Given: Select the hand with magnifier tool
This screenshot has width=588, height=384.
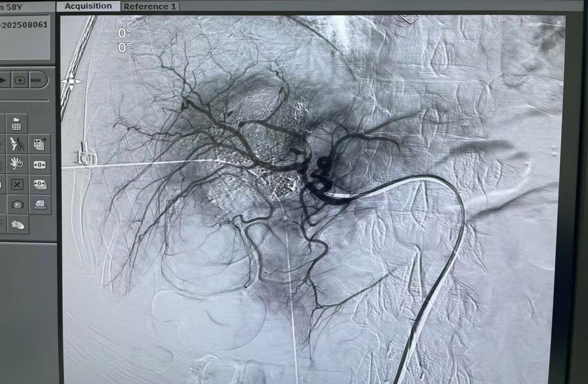Looking at the screenshot, I should coord(17,164).
